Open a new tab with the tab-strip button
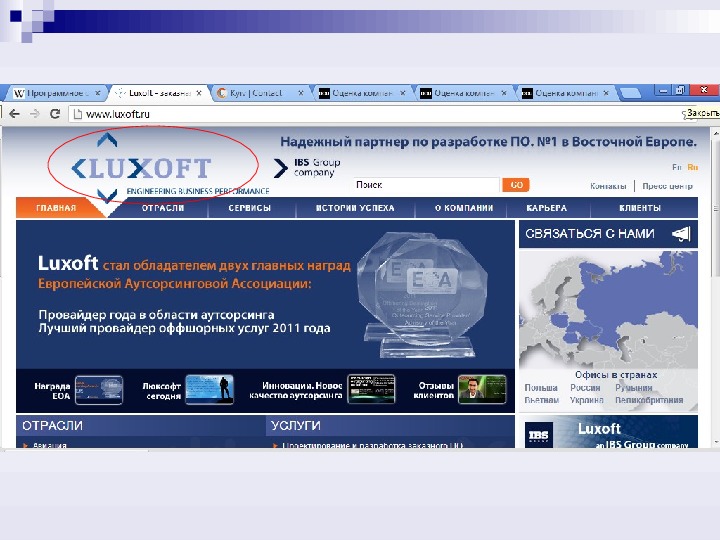Screen dimensions: 720x540 tap(630, 94)
